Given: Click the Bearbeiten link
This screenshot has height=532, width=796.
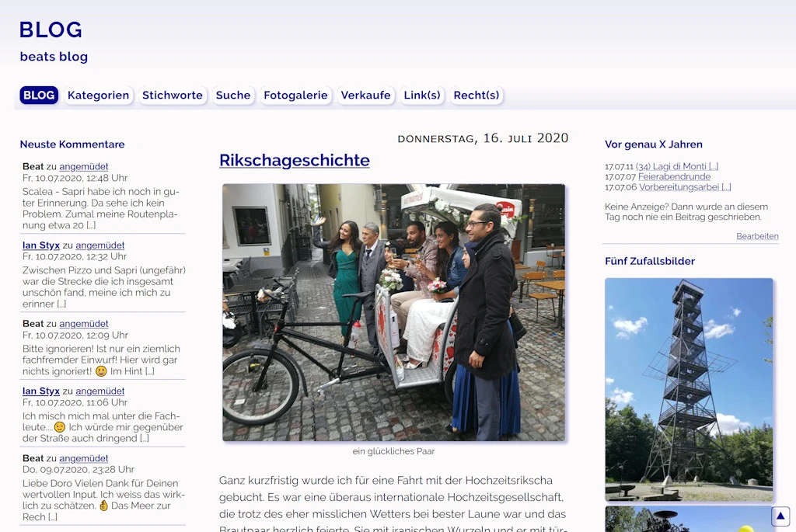Looking at the screenshot, I should click(x=757, y=236).
